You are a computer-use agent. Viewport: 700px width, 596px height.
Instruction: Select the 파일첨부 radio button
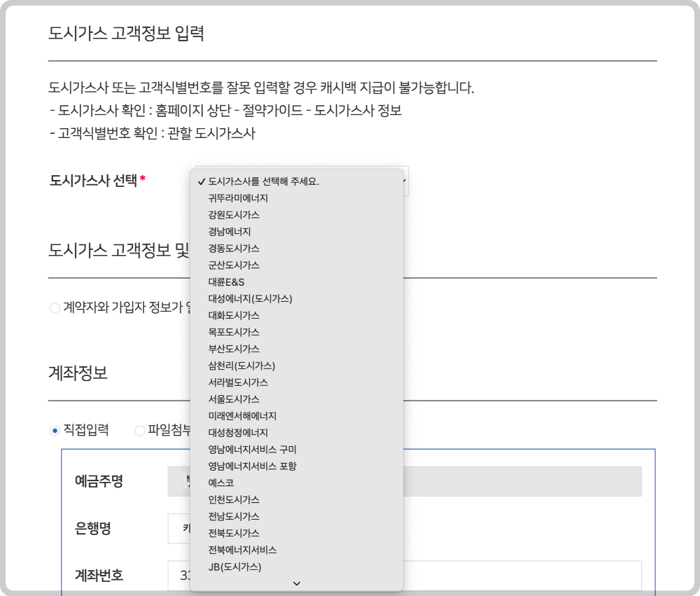click(140, 431)
